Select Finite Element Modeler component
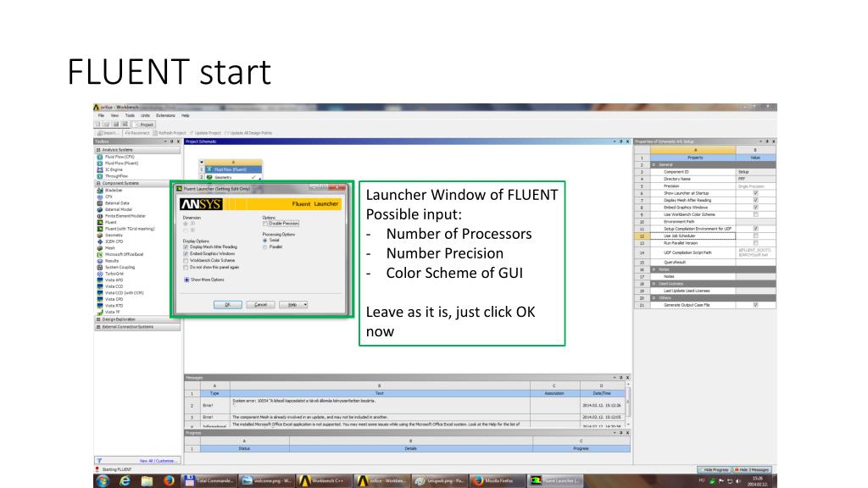 coord(125,216)
